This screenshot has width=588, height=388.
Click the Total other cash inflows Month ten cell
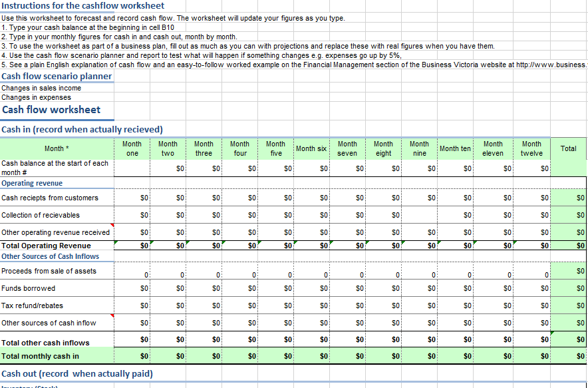[x=455, y=340]
